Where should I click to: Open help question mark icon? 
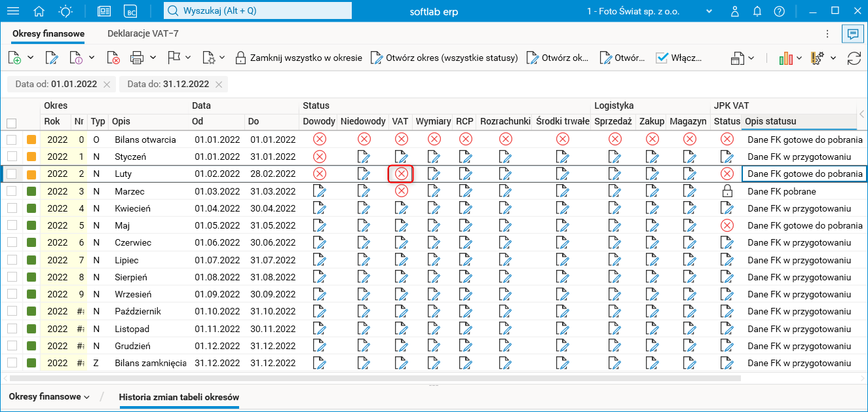(x=779, y=11)
